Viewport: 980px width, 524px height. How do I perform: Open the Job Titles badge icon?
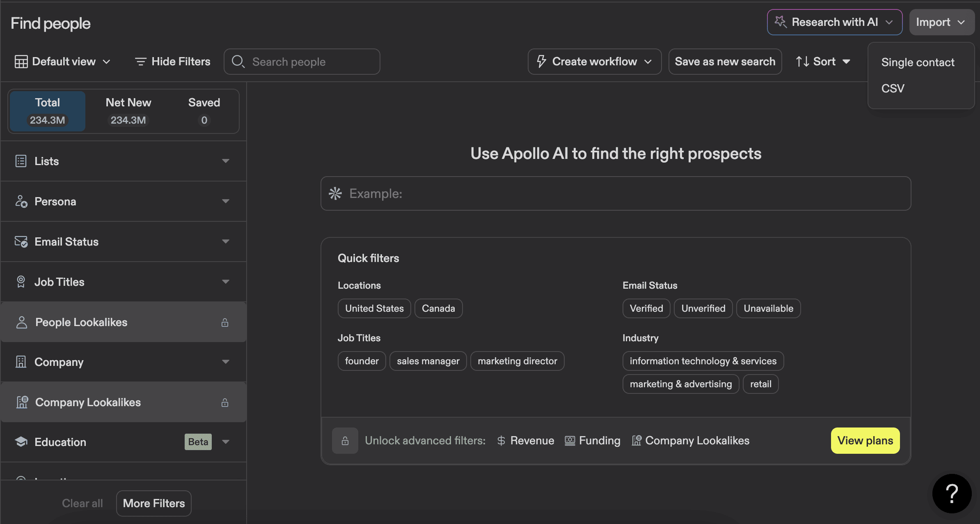(x=21, y=282)
